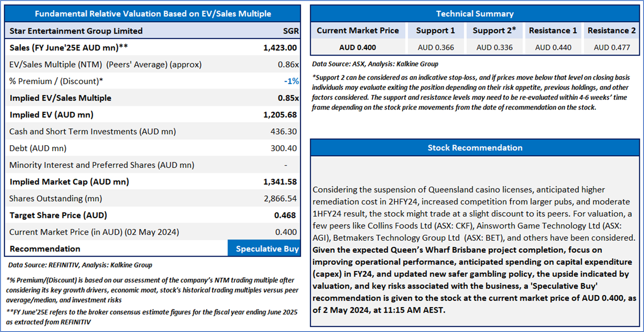Image resolution: width=644 pixels, height=332 pixels.
Task: Click Implied EV/Sales Multiple value 0.85x
Action: click(288, 98)
